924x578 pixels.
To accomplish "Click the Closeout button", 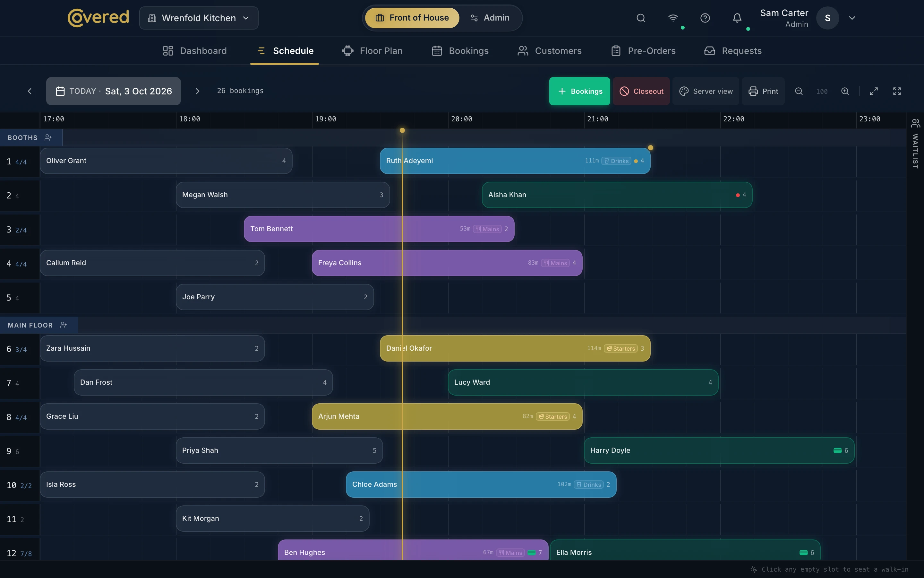I will (x=641, y=91).
